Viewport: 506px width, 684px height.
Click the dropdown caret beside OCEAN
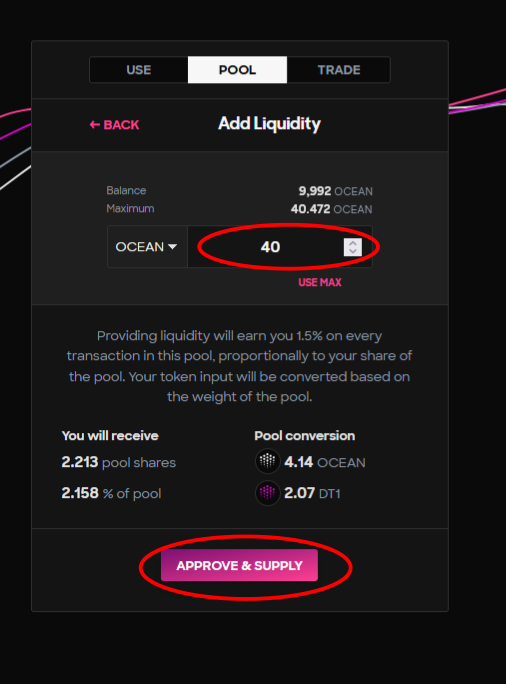tap(172, 247)
